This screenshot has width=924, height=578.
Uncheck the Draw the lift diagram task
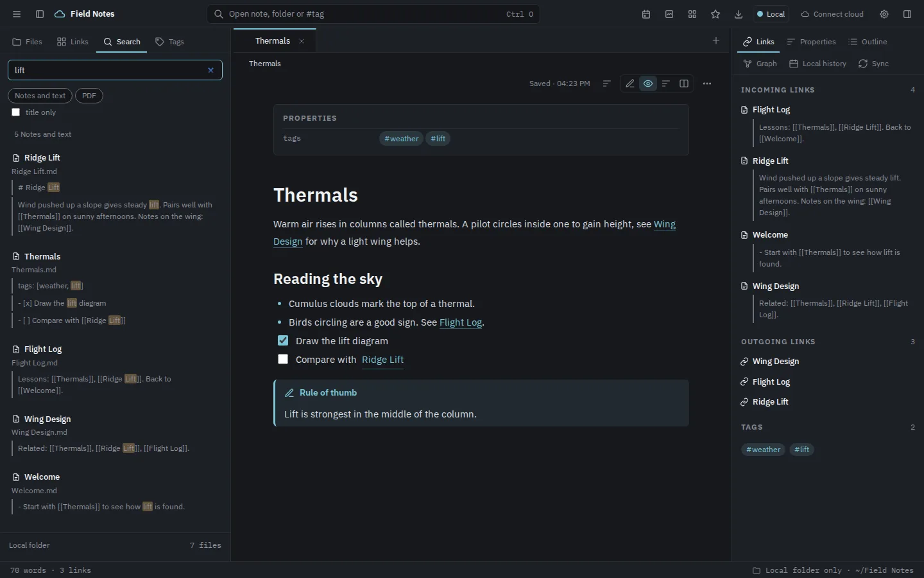coord(283,340)
